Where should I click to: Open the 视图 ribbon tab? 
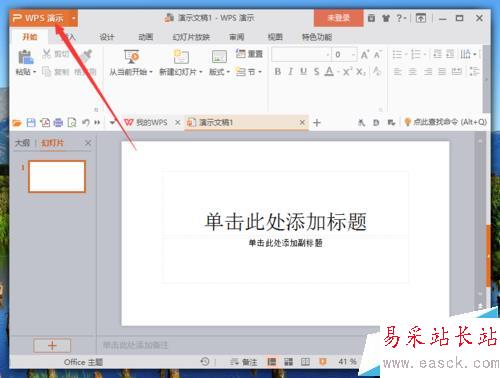(275, 37)
